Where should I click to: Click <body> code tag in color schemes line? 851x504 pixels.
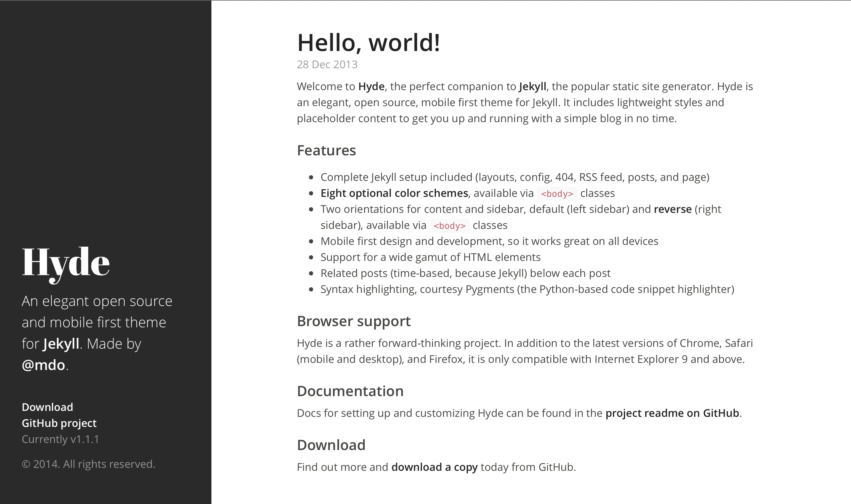point(557,194)
